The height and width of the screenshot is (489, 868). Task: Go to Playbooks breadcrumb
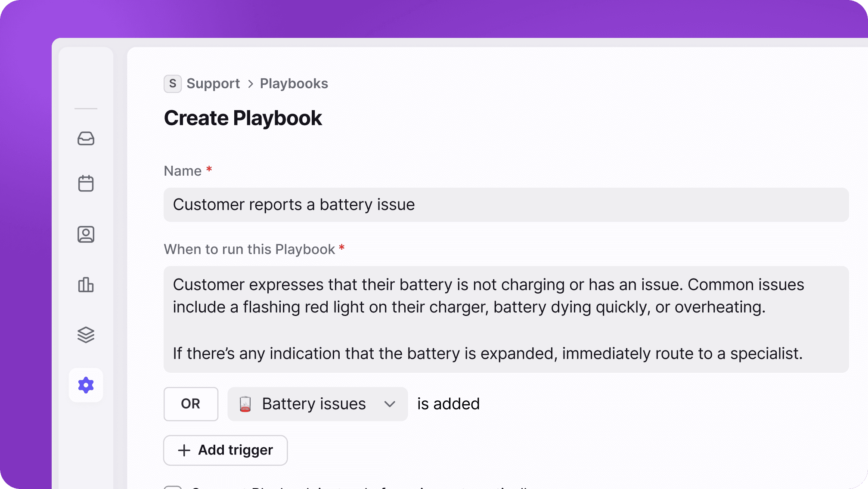tap(294, 84)
